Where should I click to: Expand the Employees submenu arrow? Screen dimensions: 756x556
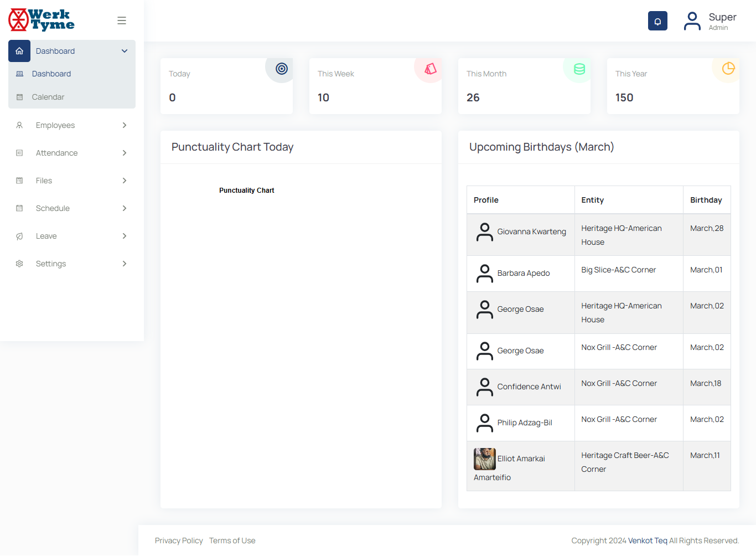(125, 125)
